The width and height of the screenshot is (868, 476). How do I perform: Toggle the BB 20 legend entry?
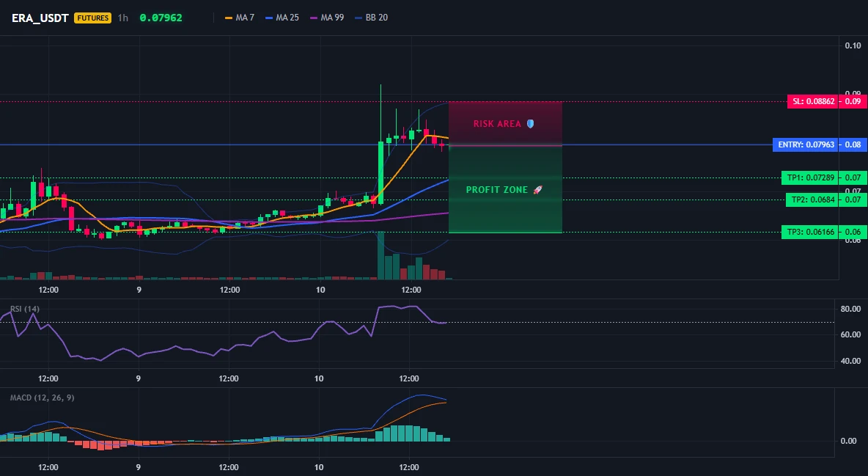(372, 18)
